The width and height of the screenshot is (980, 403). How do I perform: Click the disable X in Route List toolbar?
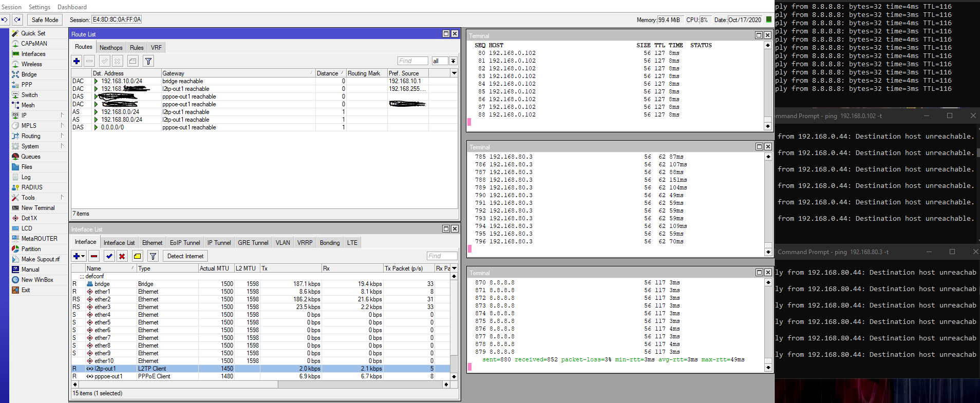(x=118, y=61)
